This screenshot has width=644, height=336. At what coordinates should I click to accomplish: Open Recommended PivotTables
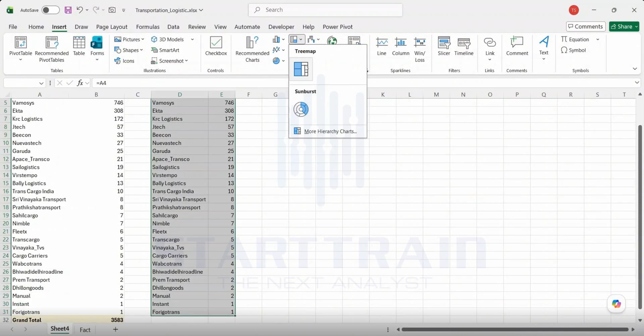click(52, 49)
